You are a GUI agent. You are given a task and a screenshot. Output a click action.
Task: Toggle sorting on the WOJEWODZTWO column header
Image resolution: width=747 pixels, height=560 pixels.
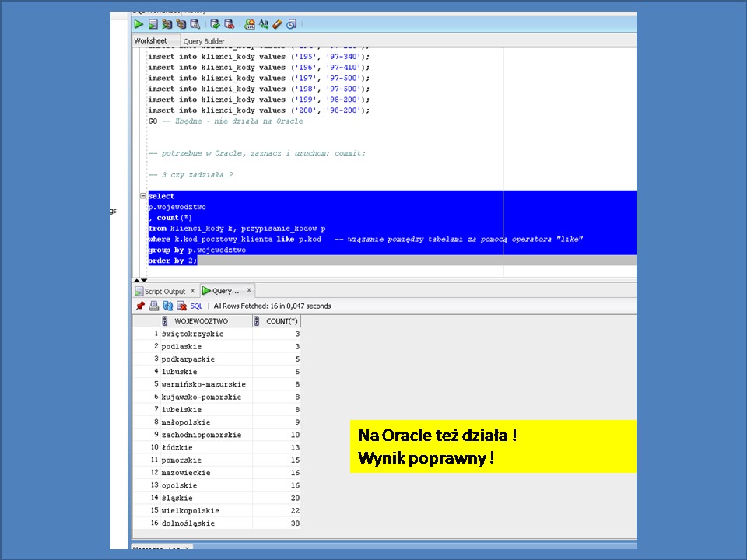(x=200, y=320)
